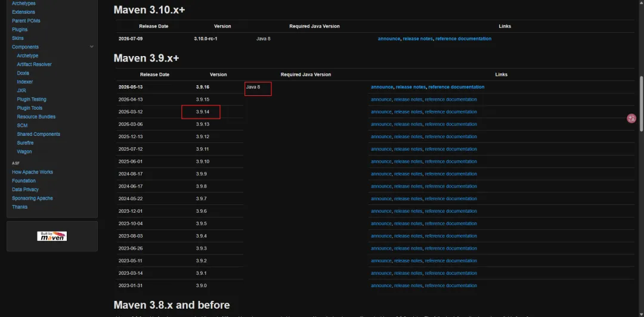Open the Doxia component page
Screen dimensions: 644x317
click(x=23, y=73)
